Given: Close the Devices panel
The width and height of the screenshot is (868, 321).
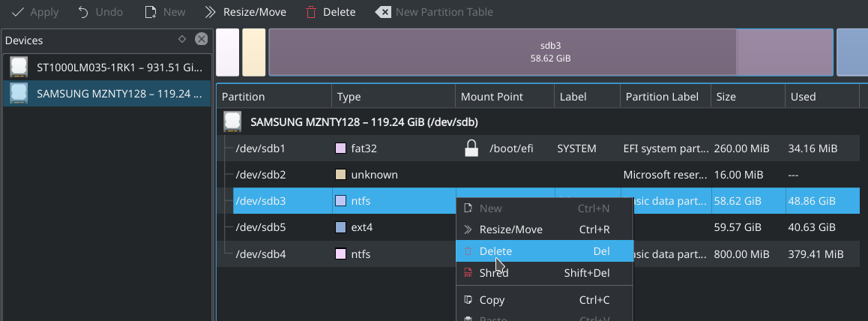Looking at the screenshot, I should coord(202,39).
